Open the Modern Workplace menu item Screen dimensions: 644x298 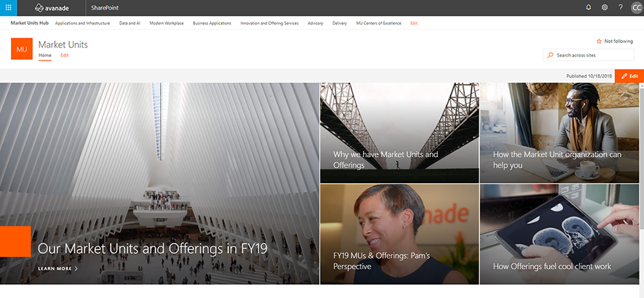pyautogui.click(x=166, y=23)
